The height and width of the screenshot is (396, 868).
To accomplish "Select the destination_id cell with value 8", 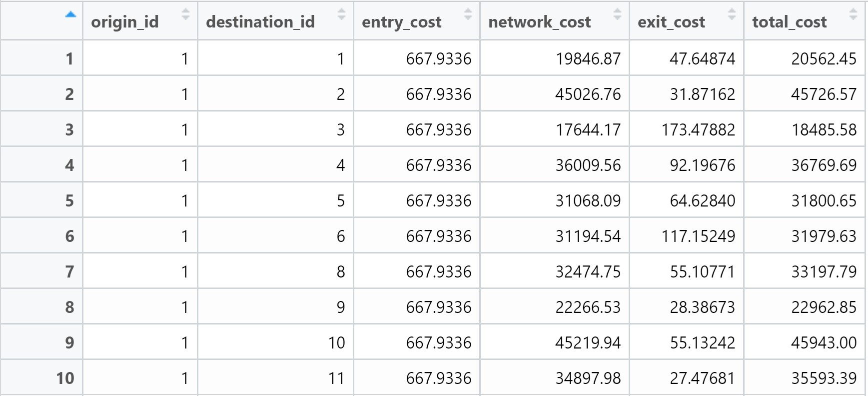I will click(340, 272).
